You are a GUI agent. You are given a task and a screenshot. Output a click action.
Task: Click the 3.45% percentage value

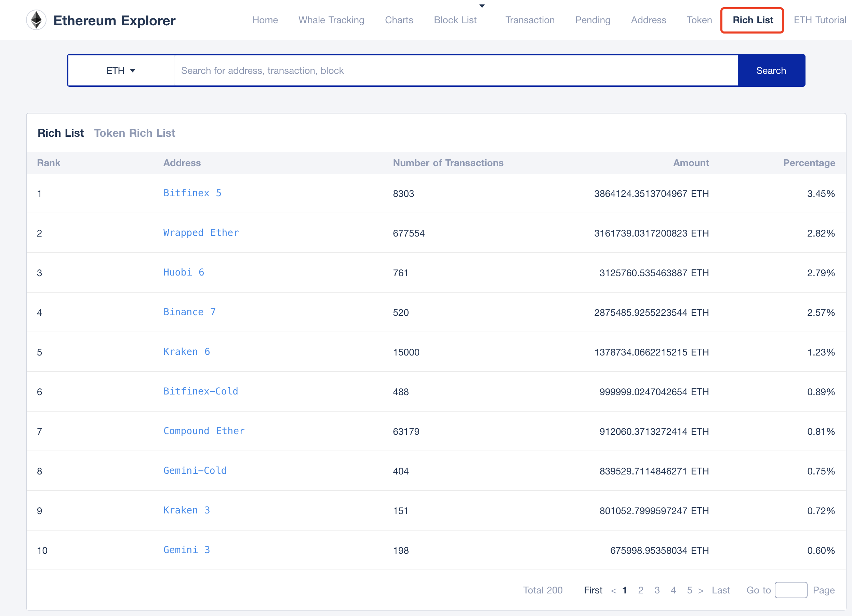point(821,193)
